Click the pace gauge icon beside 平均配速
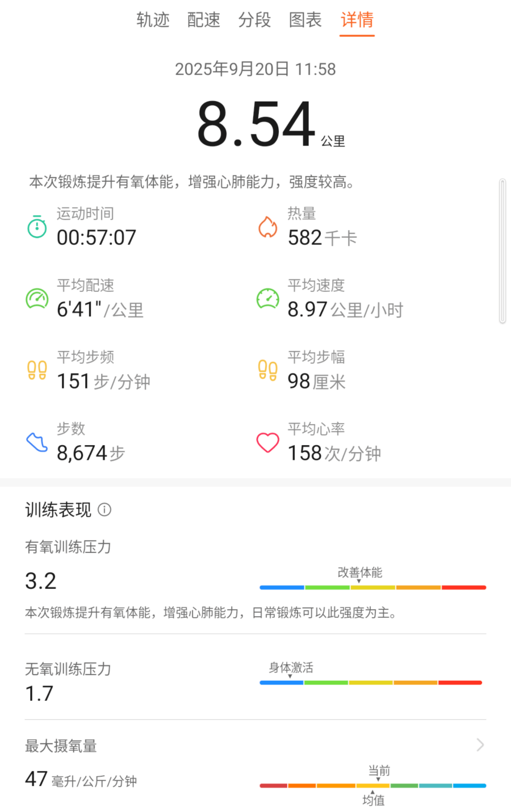The width and height of the screenshot is (511, 812). coord(37,298)
